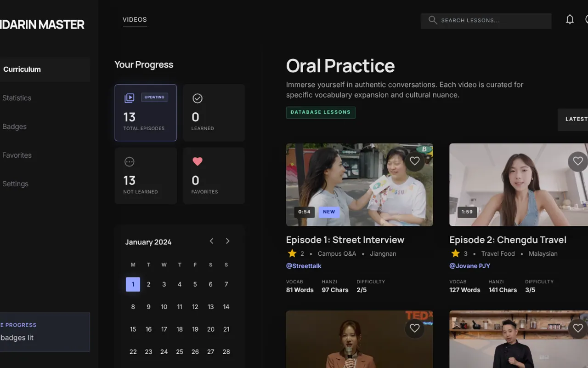
Task: Go to next month in calendar
Action: click(227, 241)
